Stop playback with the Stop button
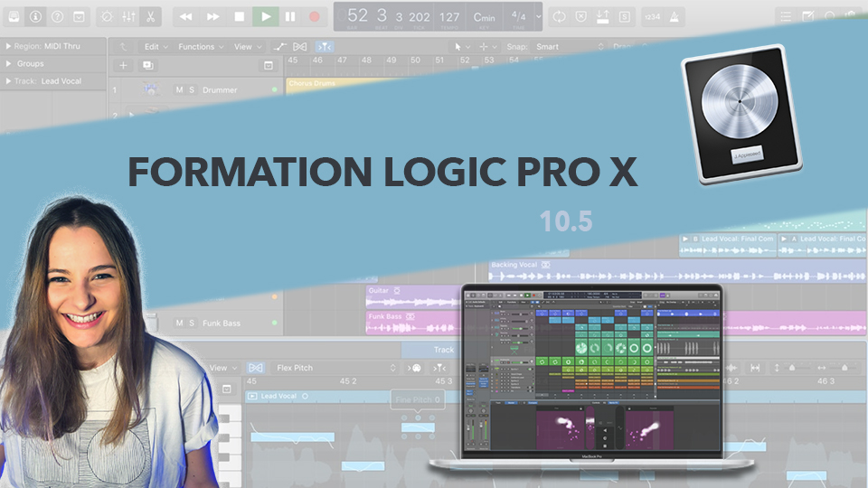Screen dimensions: 868x488 [x=239, y=16]
